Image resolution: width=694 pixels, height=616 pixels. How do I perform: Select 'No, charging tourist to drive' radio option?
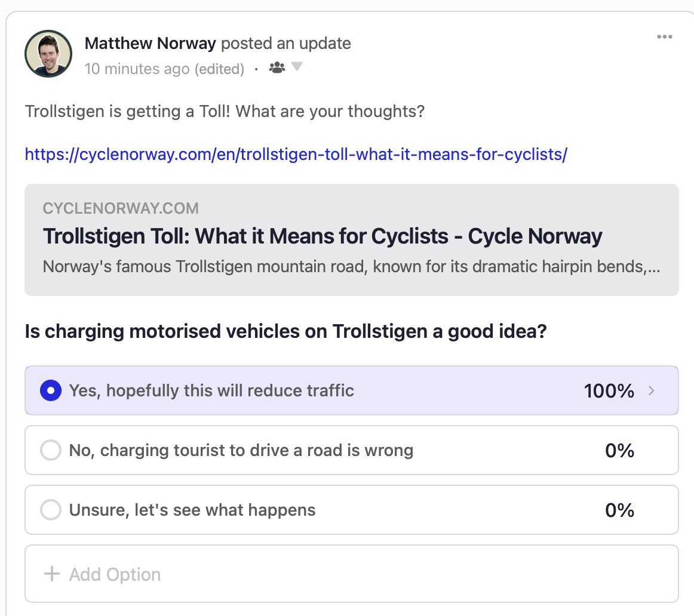pos(51,450)
